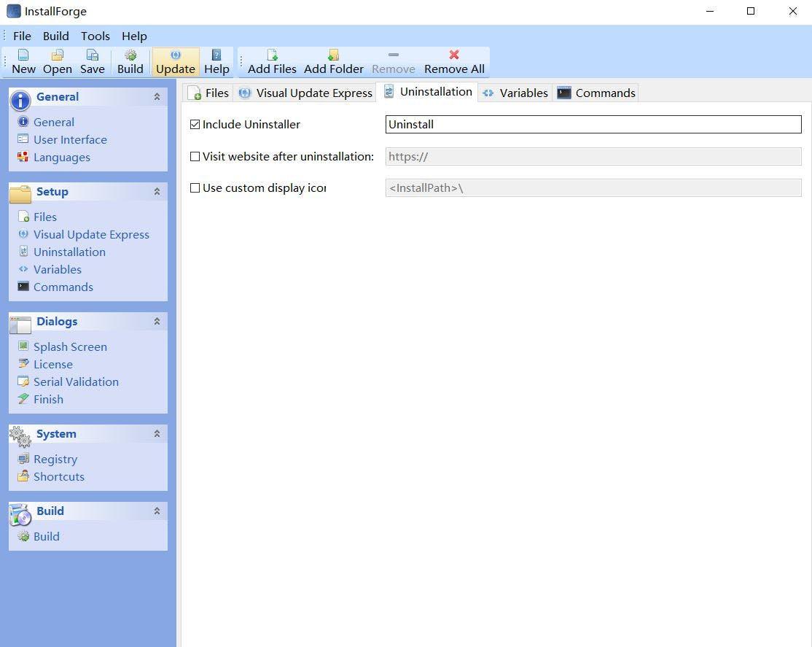
Task: Uncheck the Include Uninstaller checkbox
Action: tap(195, 124)
